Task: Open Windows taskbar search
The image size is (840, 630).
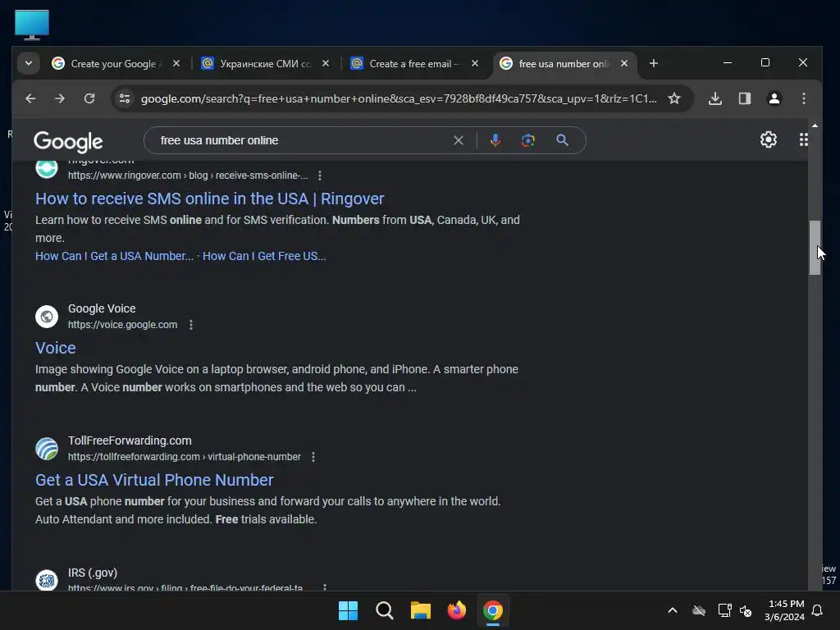Action: [x=384, y=610]
